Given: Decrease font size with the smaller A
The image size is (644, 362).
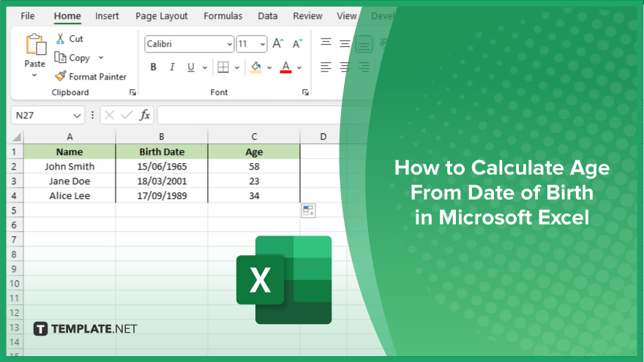Looking at the screenshot, I should point(297,43).
